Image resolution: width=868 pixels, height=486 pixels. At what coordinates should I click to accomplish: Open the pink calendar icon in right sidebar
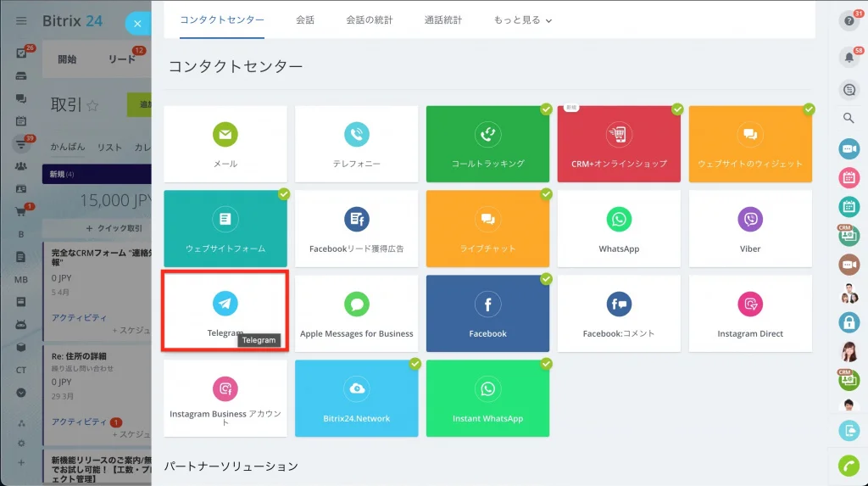click(x=849, y=178)
